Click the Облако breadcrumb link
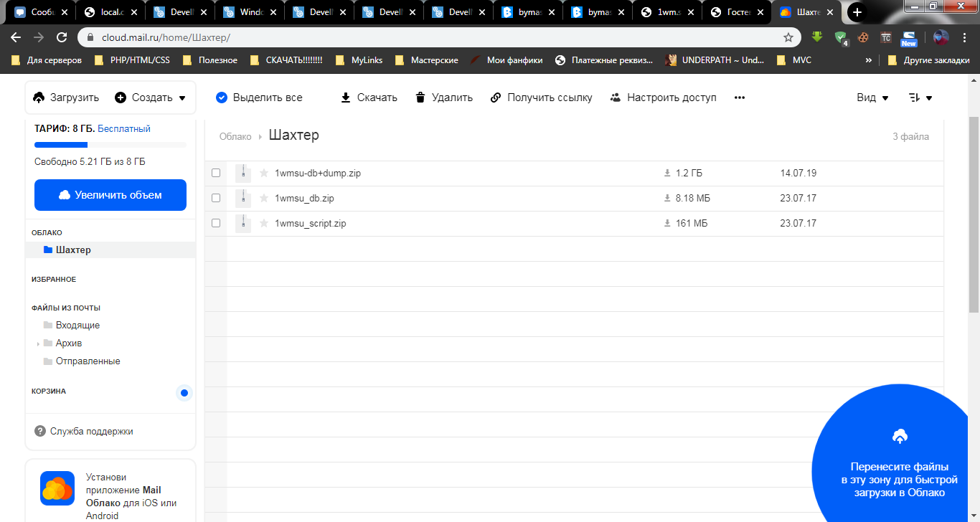This screenshot has width=980, height=522. click(235, 136)
